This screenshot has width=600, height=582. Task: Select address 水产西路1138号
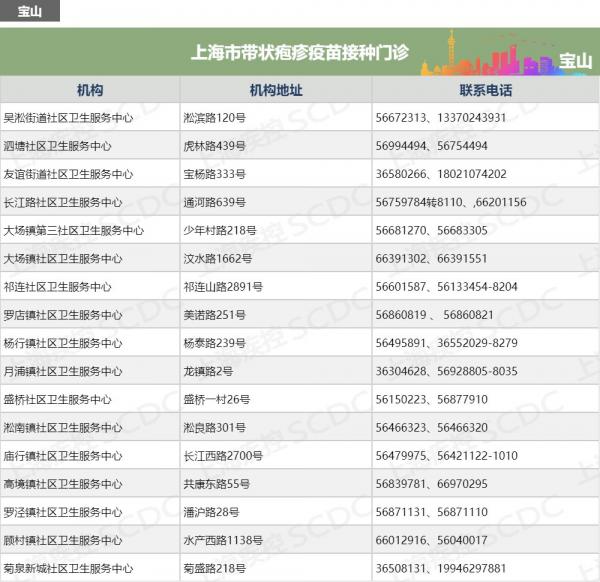tap(223, 540)
